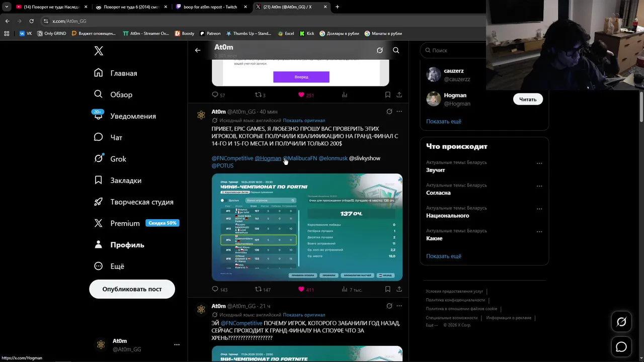Image resolution: width=644 pixels, height=362 pixels.
Task: Open Grok from sidebar
Action: [x=110, y=159]
